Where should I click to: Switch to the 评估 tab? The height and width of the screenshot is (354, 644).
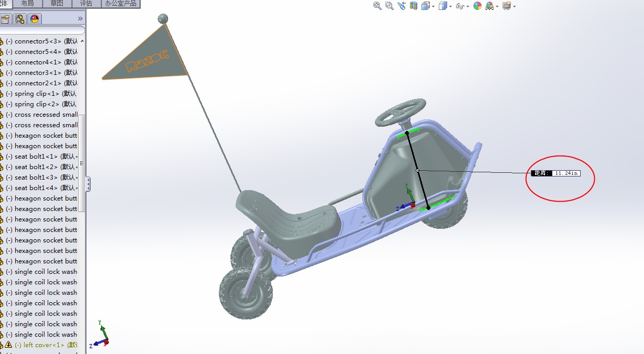tap(86, 3)
